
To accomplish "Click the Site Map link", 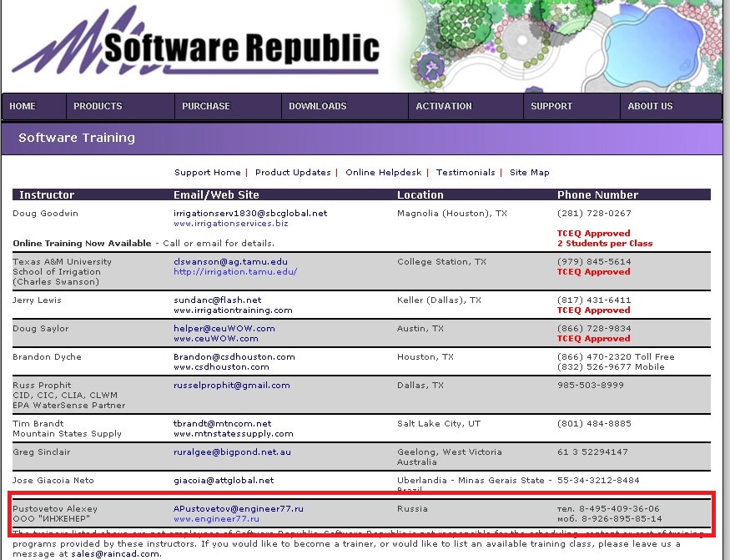I will [530, 173].
